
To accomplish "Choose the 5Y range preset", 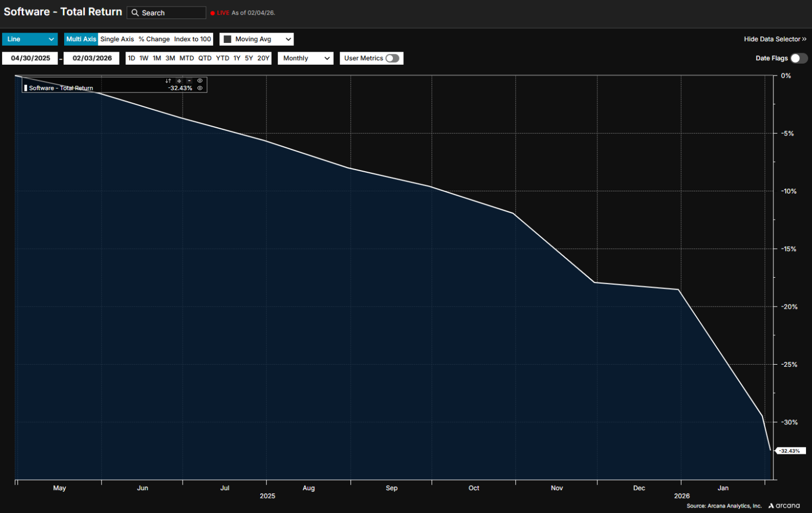I will coord(249,58).
